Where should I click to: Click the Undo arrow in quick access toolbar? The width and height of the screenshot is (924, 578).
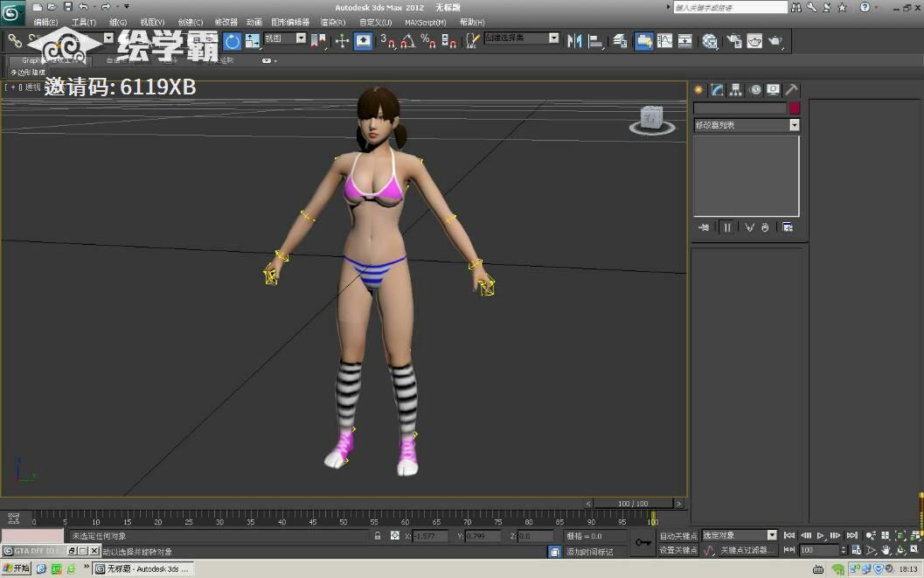coord(83,7)
